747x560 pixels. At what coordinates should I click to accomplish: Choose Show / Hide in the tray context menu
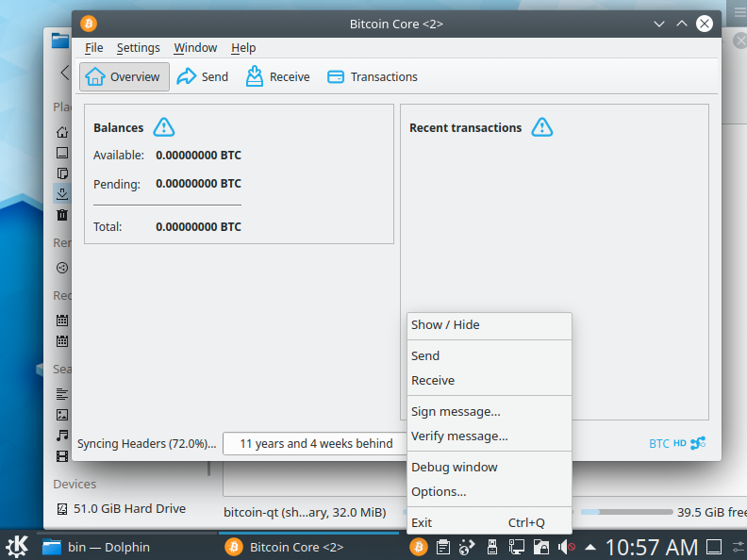(490, 324)
